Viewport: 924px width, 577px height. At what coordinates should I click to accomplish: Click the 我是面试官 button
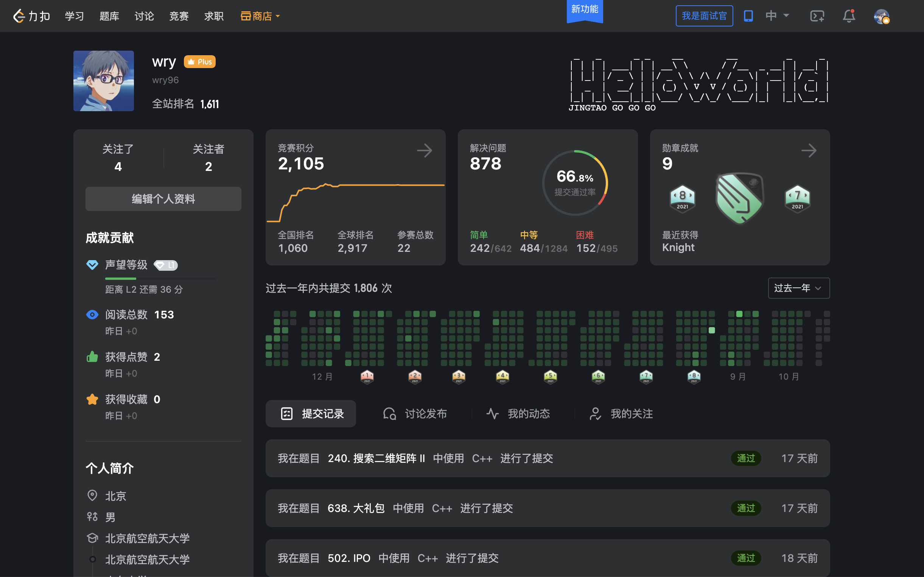click(x=704, y=16)
